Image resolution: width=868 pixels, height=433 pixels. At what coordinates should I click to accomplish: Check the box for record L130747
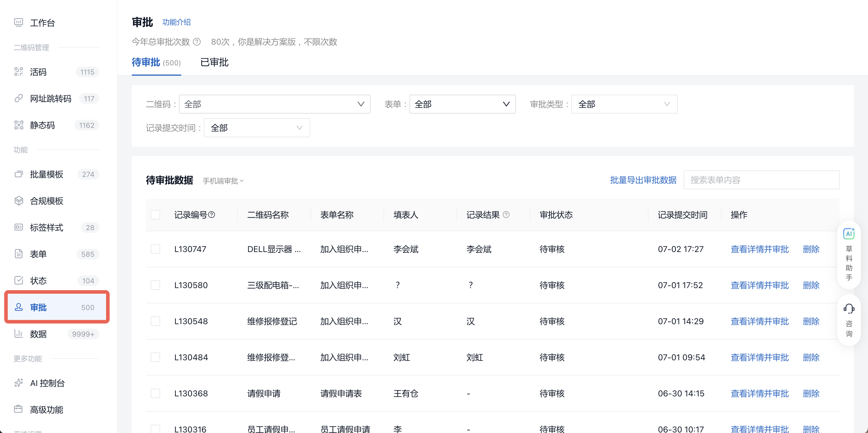point(155,249)
